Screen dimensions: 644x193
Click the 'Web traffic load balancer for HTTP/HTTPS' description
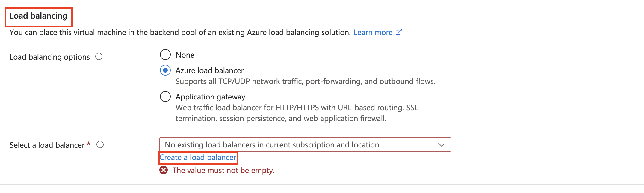(297, 113)
